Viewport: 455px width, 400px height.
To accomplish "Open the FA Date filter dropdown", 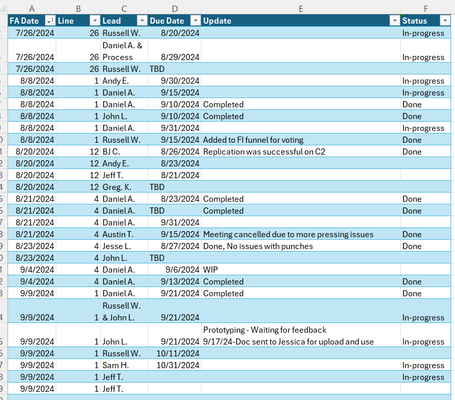I will pos(50,21).
